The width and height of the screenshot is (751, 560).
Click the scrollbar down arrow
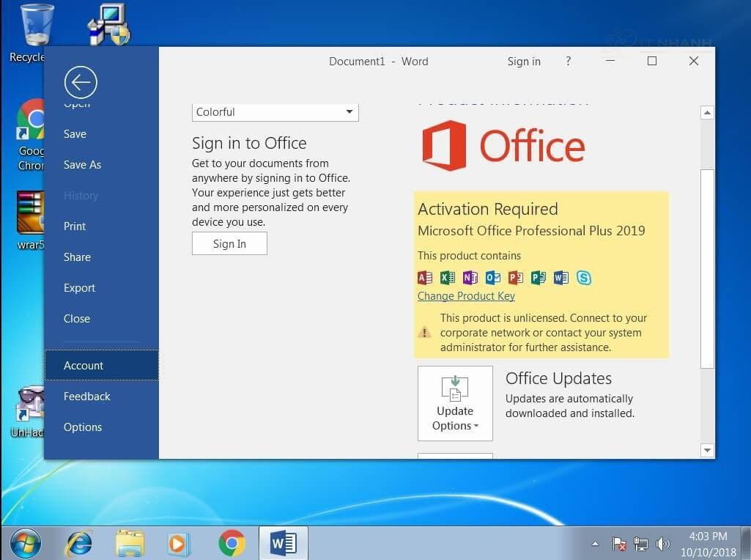[707, 450]
